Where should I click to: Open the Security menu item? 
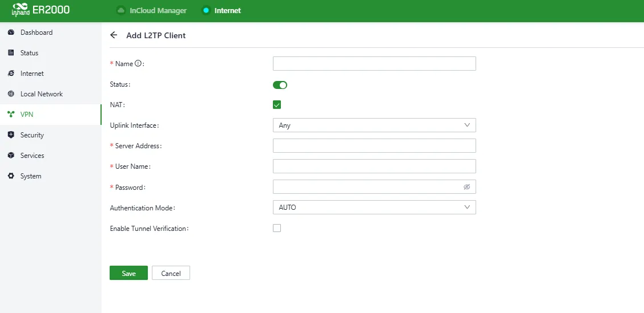pos(50,135)
